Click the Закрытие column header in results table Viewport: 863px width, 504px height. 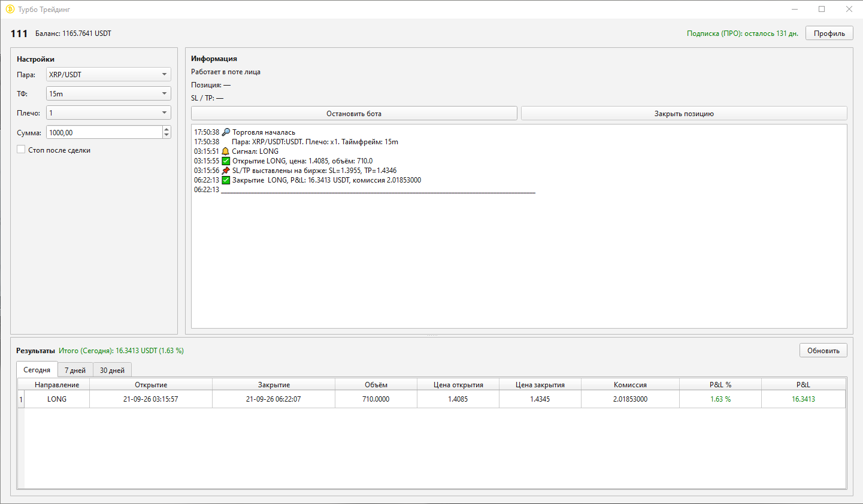tap(274, 384)
